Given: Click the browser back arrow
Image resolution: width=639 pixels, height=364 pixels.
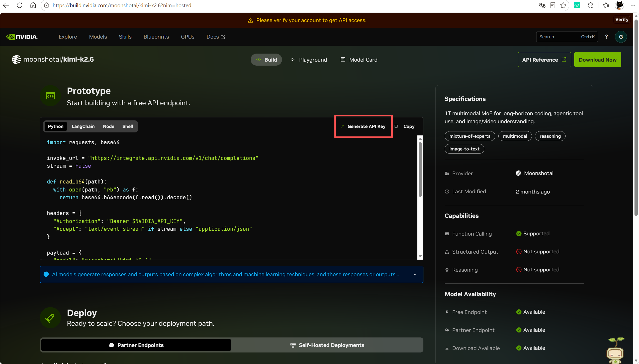Looking at the screenshot, I should pyautogui.click(x=6, y=5).
